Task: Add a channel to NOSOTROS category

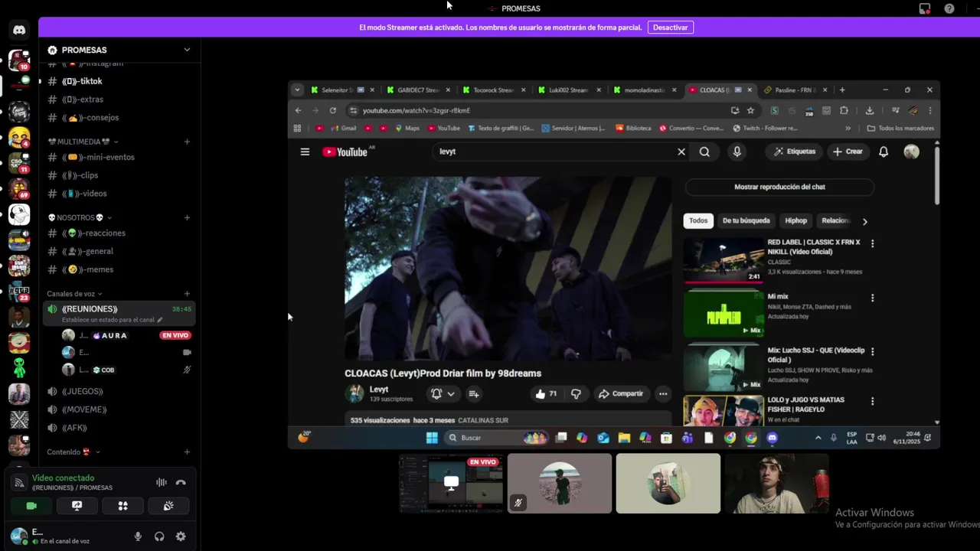Action: [x=187, y=217]
